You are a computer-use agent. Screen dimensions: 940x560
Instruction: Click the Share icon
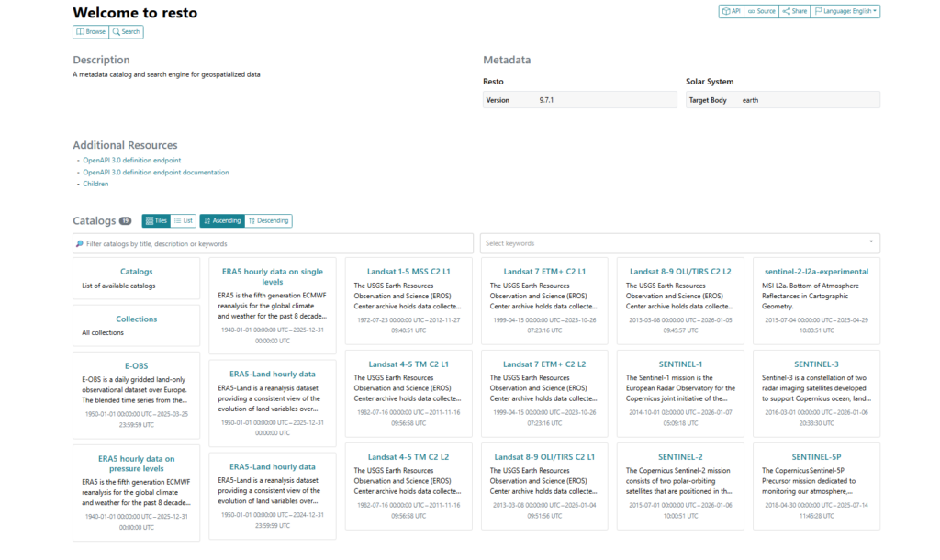[x=787, y=11]
